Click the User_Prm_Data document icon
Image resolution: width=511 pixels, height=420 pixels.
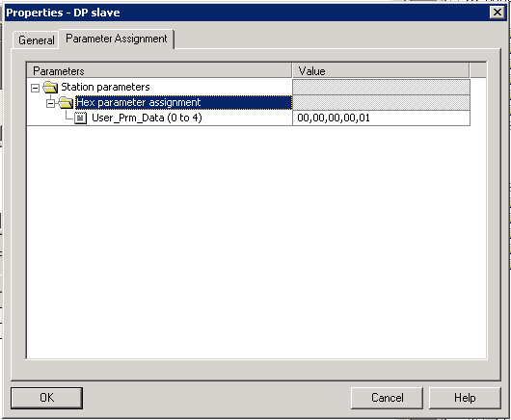[80, 118]
